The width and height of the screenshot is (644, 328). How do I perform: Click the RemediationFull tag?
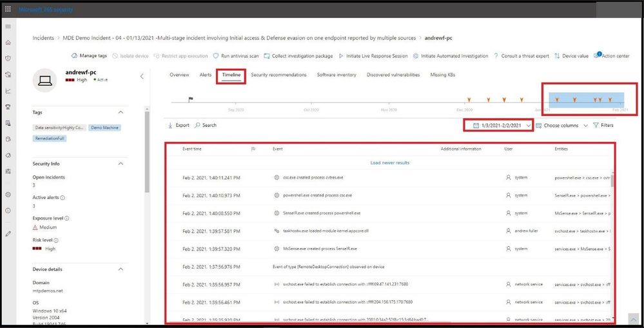50,139
